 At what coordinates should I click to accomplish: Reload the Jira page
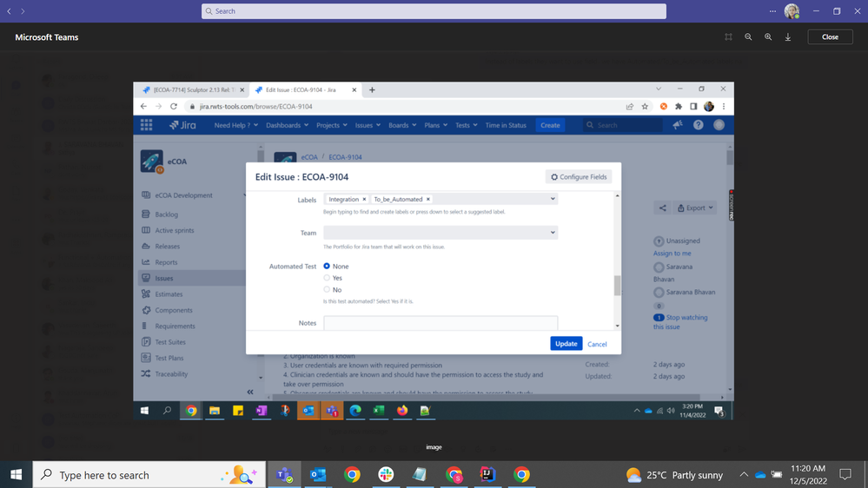(173, 106)
